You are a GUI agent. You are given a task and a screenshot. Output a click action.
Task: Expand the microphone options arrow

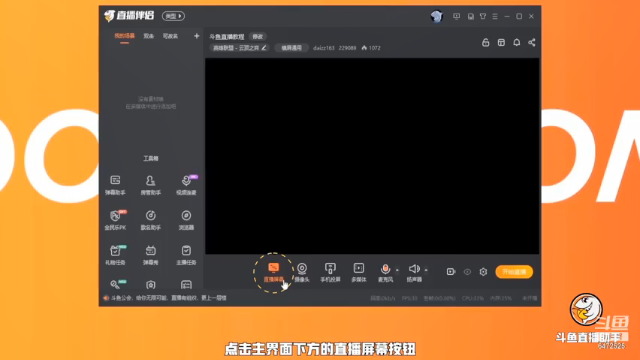397,270
